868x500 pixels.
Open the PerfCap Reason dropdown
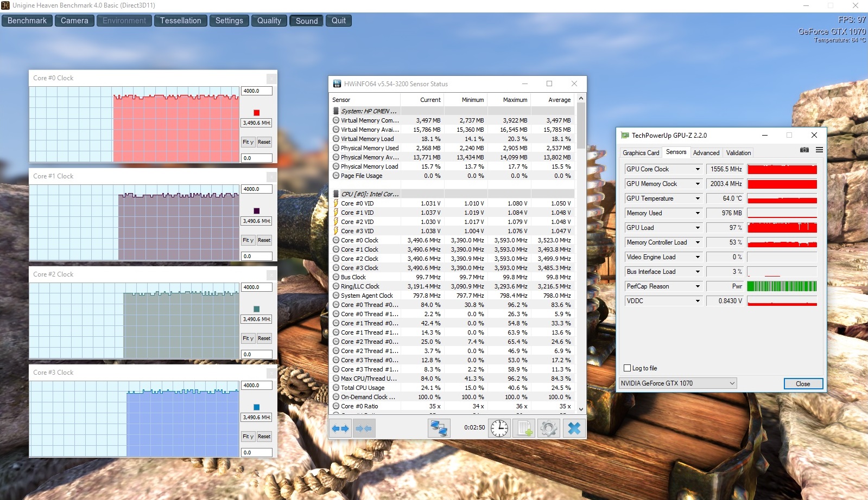(698, 286)
